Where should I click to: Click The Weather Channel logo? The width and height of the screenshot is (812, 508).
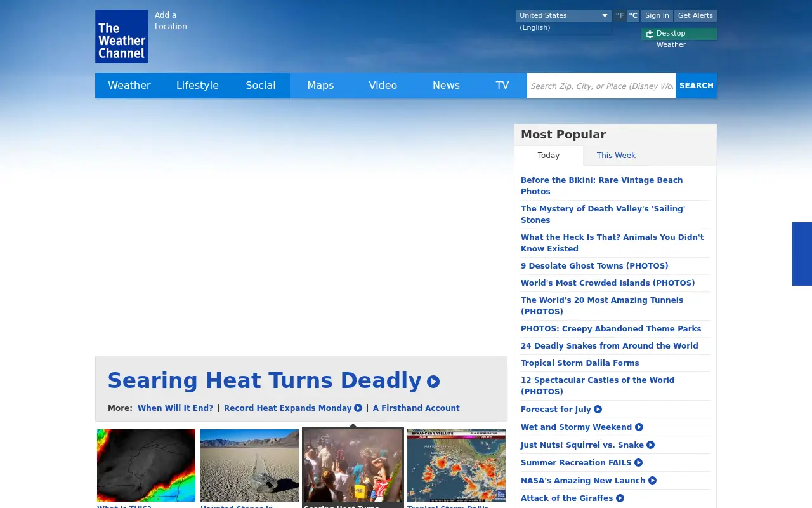click(x=122, y=36)
